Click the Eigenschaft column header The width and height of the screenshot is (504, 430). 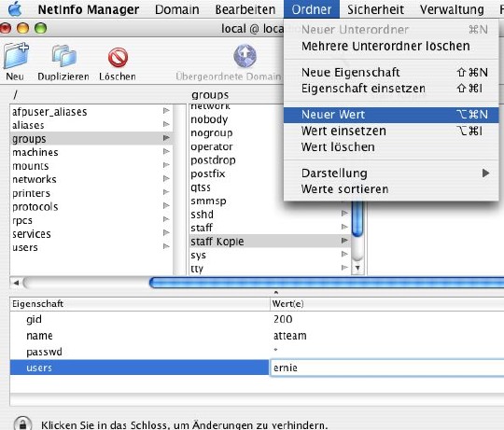[x=139, y=304]
